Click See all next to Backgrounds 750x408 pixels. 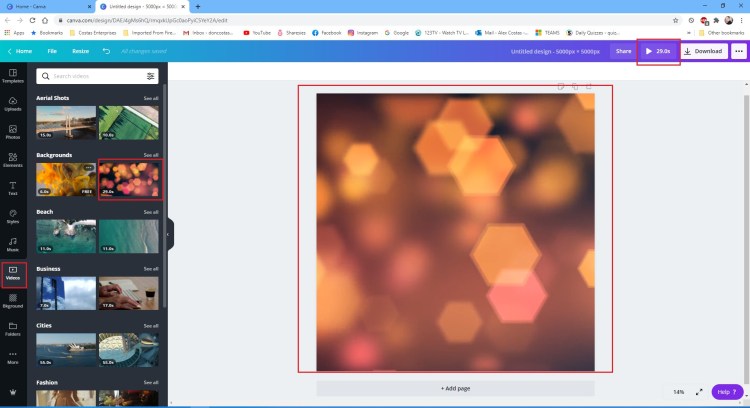[x=150, y=155]
